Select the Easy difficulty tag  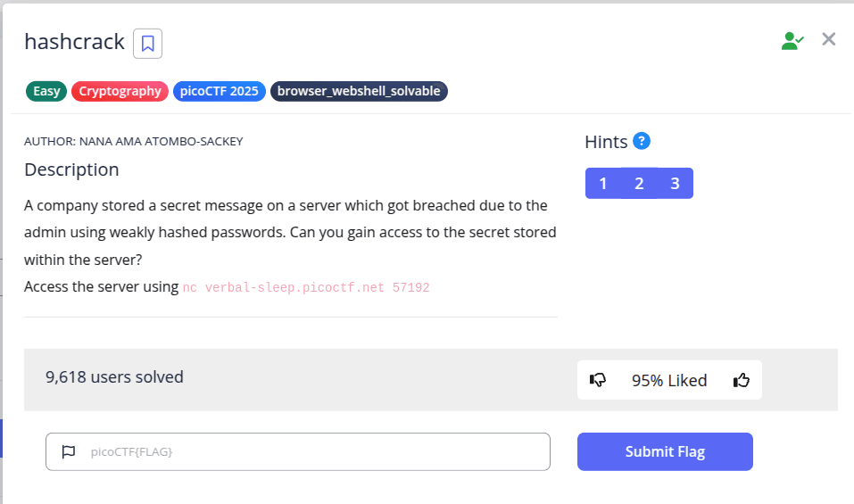click(x=46, y=91)
